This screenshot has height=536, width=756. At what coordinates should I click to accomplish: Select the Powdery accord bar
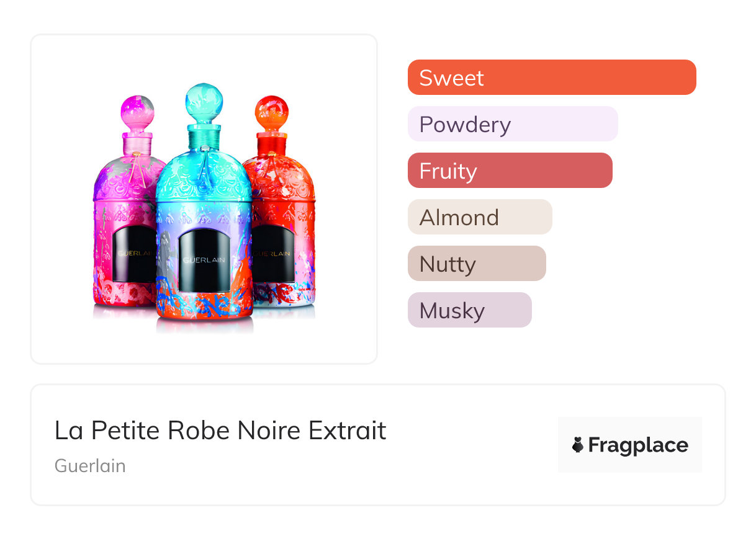coord(512,124)
